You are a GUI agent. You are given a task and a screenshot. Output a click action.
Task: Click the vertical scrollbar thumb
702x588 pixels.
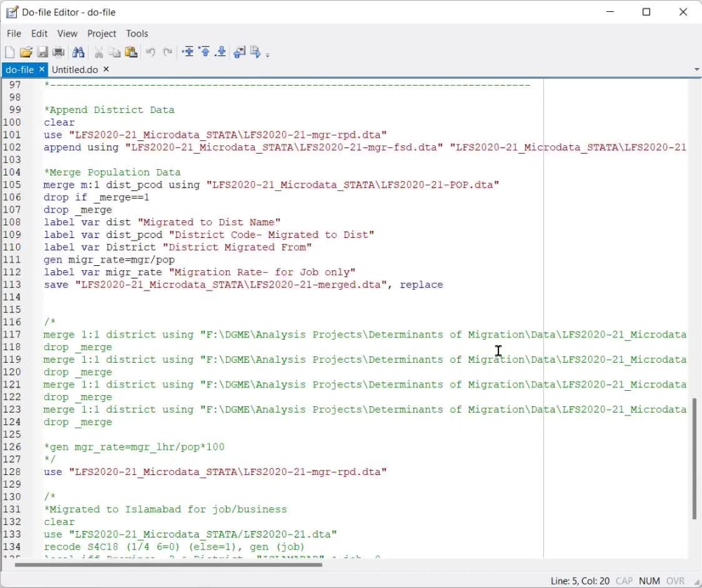694,458
